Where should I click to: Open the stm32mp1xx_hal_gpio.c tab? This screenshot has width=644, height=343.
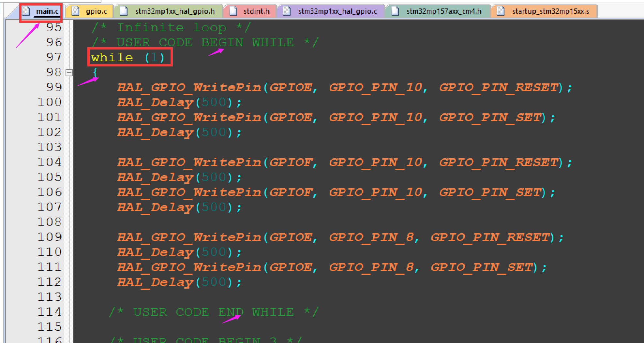[337, 11]
